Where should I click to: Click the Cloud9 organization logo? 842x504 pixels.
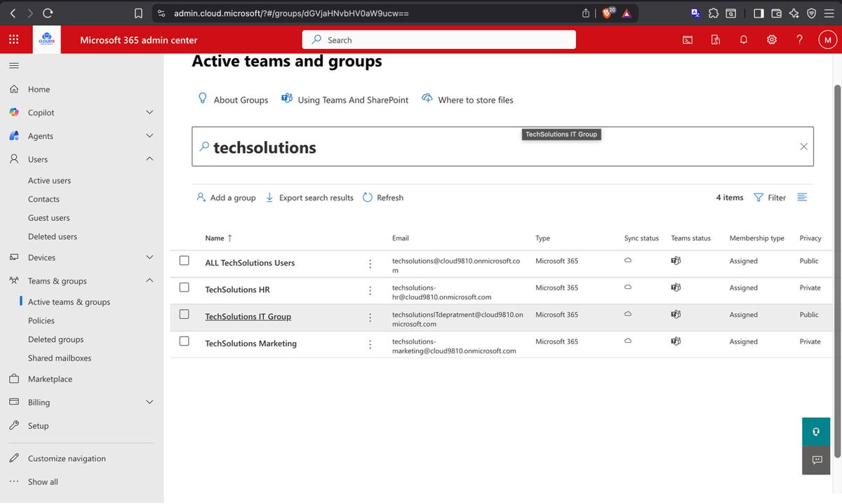[x=47, y=40]
